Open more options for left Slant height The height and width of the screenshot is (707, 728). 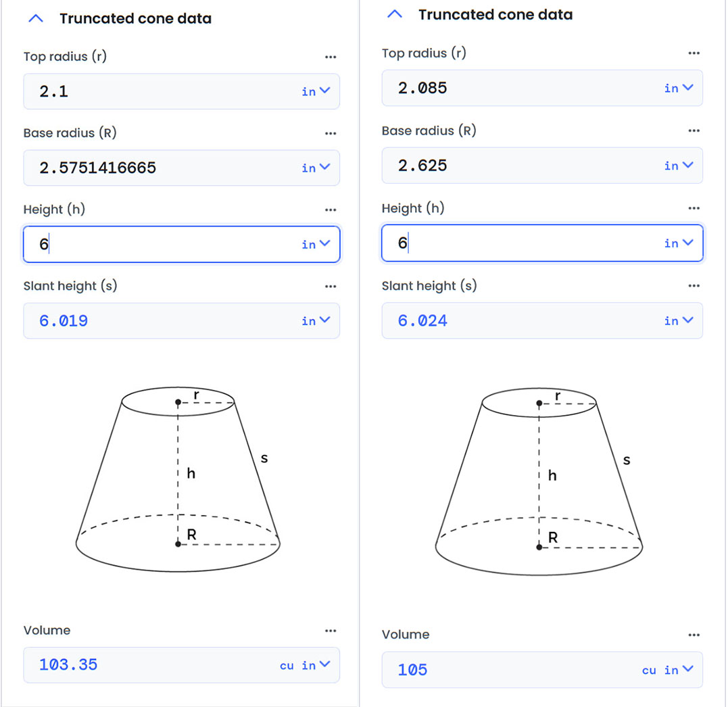click(x=330, y=287)
